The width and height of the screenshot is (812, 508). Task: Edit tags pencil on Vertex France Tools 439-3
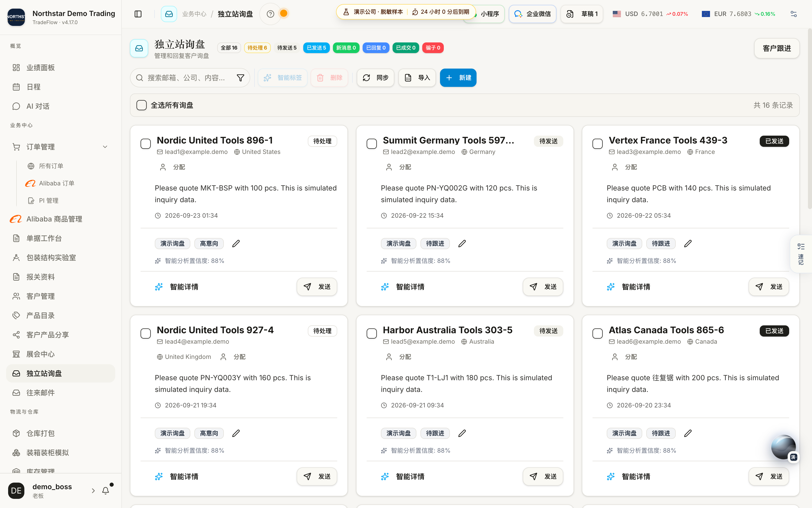click(688, 244)
